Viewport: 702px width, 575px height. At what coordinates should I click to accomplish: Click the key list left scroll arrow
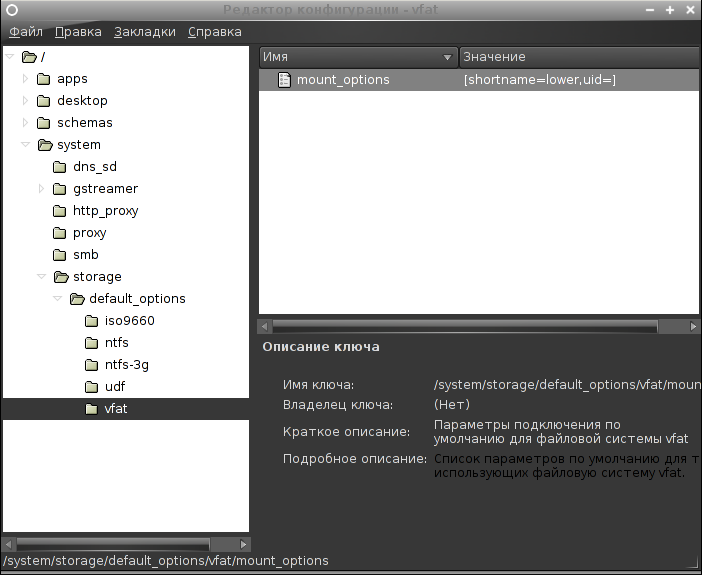[x=264, y=326]
